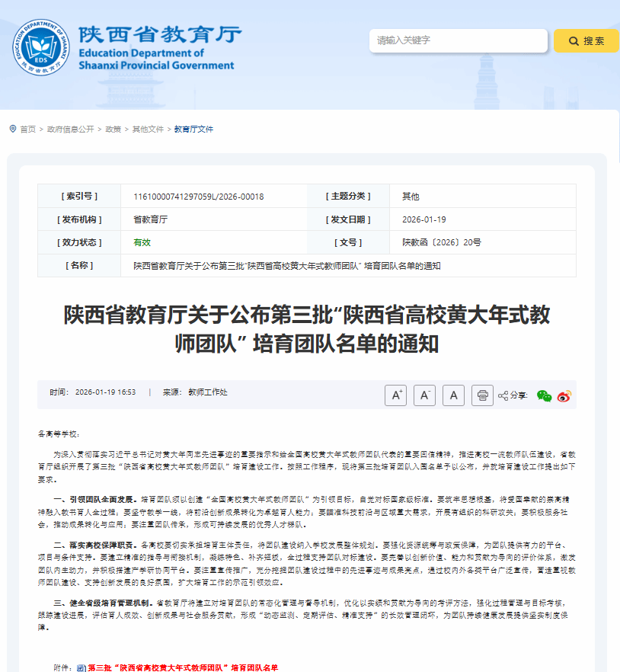Select 教育厅文件 breadcrumb item
Image resolution: width=620 pixels, height=672 pixels.
[193, 130]
